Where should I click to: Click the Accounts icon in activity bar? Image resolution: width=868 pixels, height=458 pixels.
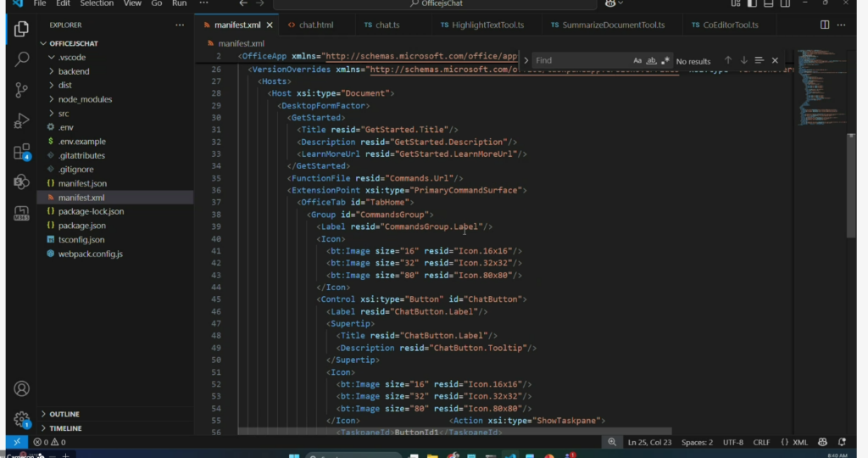[x=22, y=388]
